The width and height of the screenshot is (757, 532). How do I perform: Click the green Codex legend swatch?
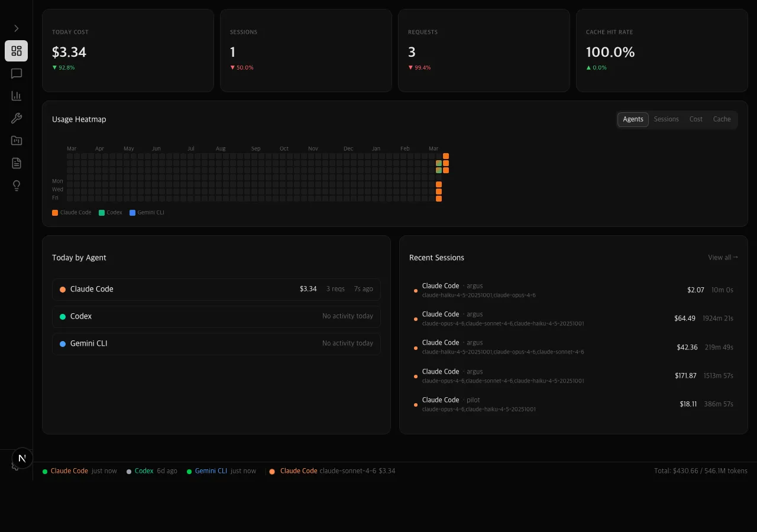pyautogui.click(x=102, y=213)
